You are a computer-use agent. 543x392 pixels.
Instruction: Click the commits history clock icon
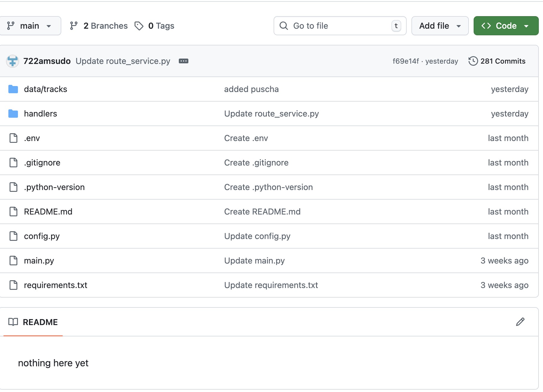pos(473,61)
